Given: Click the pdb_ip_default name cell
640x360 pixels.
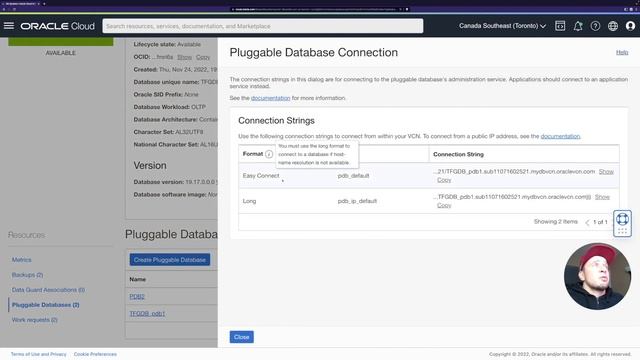Looking at the screenshot, I should 357,201.
